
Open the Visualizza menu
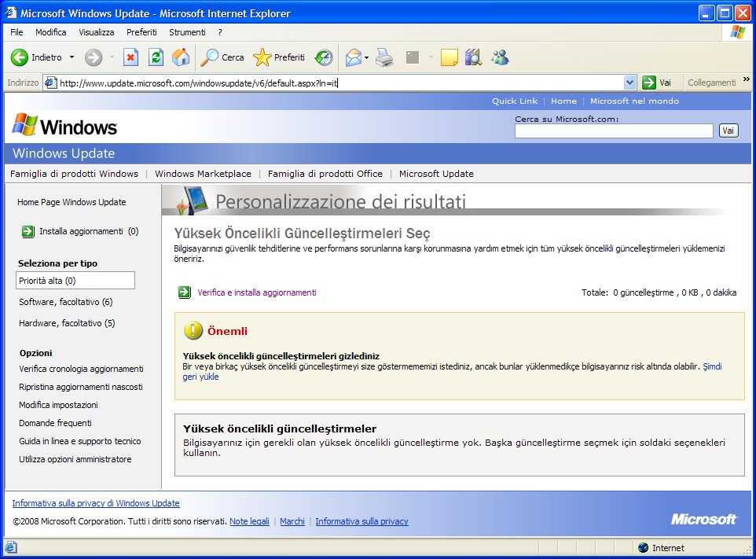click(97, 32)
